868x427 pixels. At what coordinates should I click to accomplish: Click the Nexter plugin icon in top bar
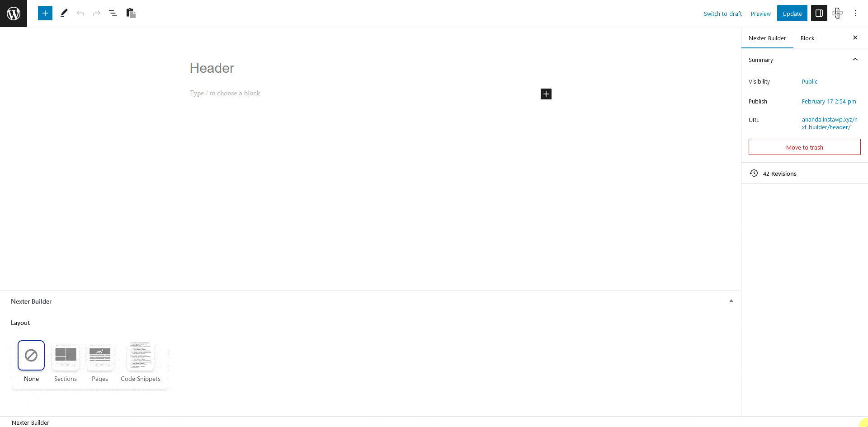[x=837, y=13]
